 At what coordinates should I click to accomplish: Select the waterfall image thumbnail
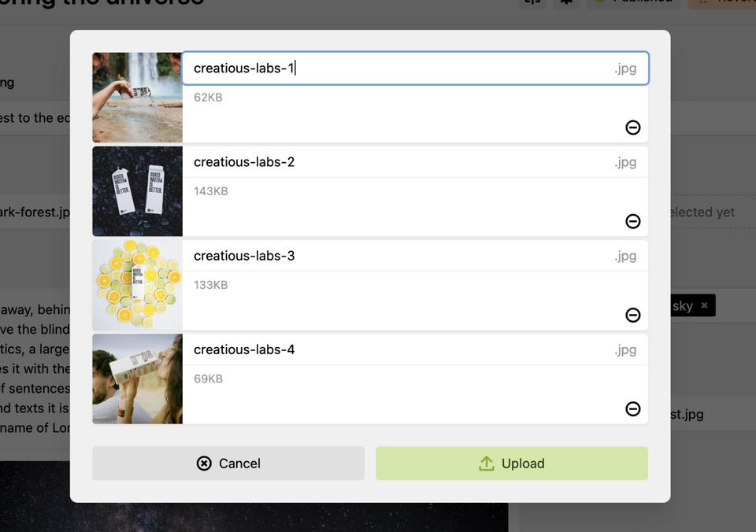[x=137, y=98]
